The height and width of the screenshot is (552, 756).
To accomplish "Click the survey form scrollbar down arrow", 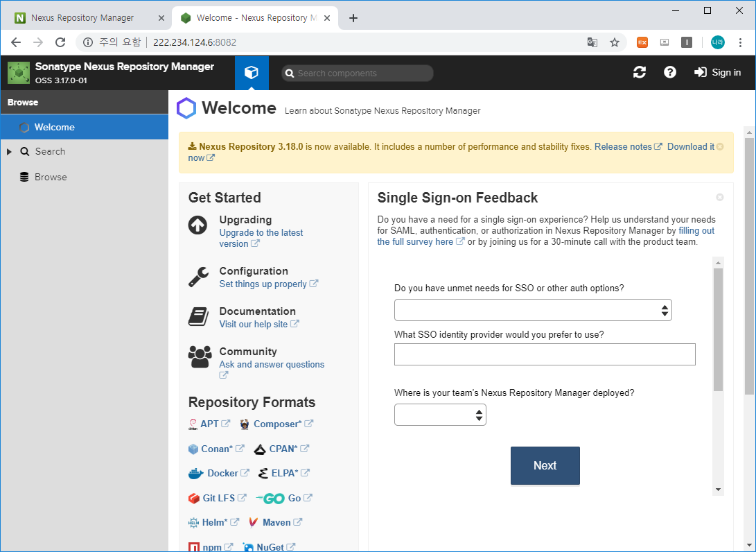I will tap(718, 490).
